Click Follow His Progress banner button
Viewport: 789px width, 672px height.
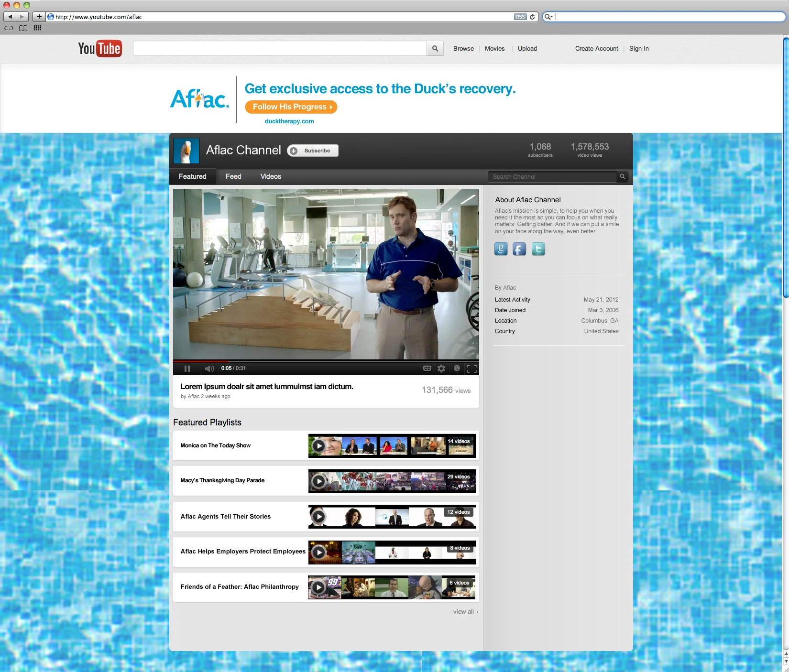(291, 107)
